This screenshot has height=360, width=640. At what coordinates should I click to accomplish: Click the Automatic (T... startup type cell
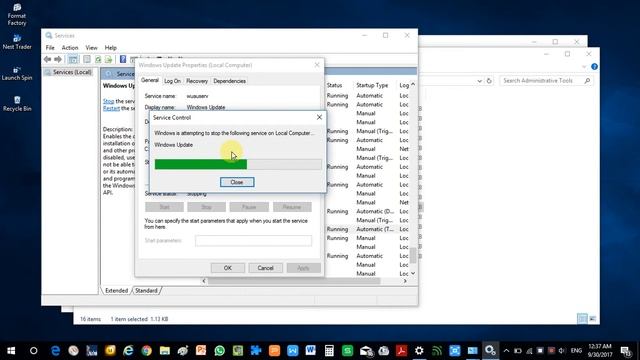pos(375,229)
